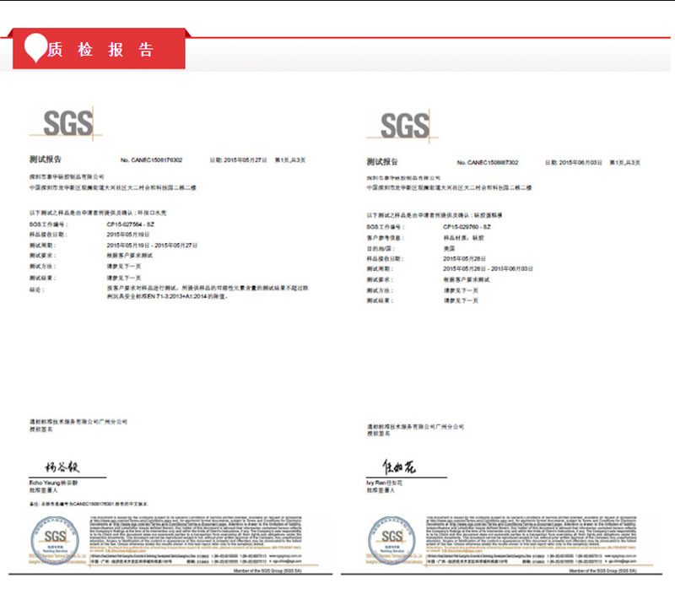This screenshot has width=675, height=616.
Task: Click the 样品材质 value in right report
Action: pos(463,238)
